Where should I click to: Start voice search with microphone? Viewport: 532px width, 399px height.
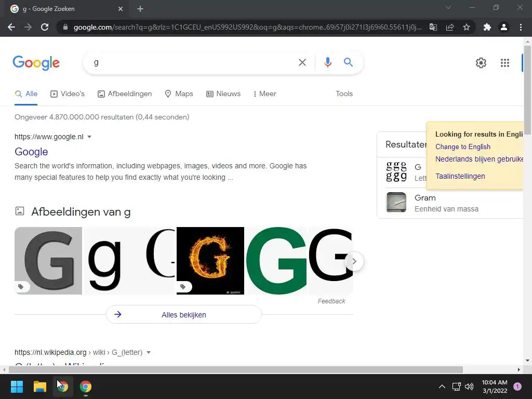coord(327,62)
